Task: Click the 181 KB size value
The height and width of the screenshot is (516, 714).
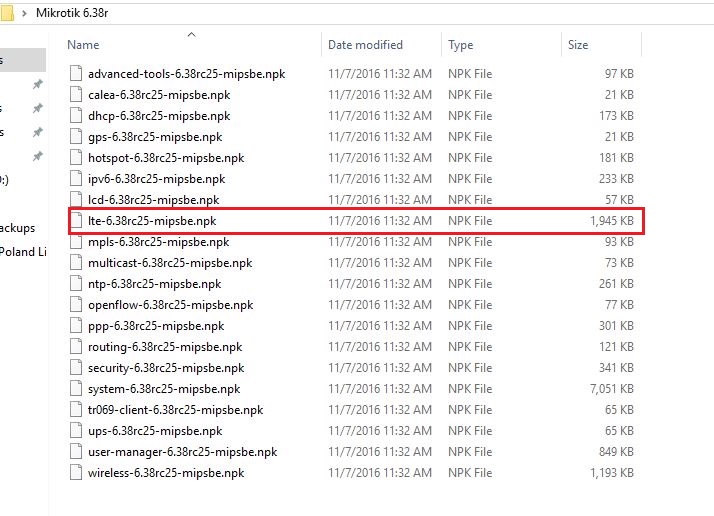Action: click(616, 158)
